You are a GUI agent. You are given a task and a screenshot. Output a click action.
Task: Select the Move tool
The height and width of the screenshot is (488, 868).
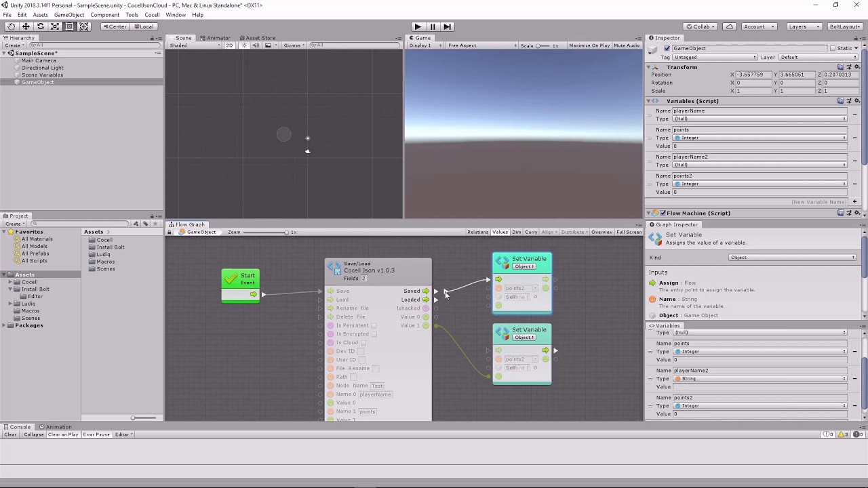point(26,26)
